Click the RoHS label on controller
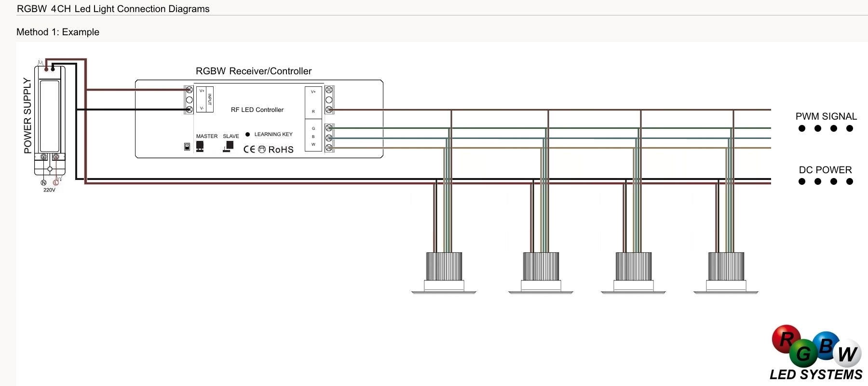 (x=281, y=150)
